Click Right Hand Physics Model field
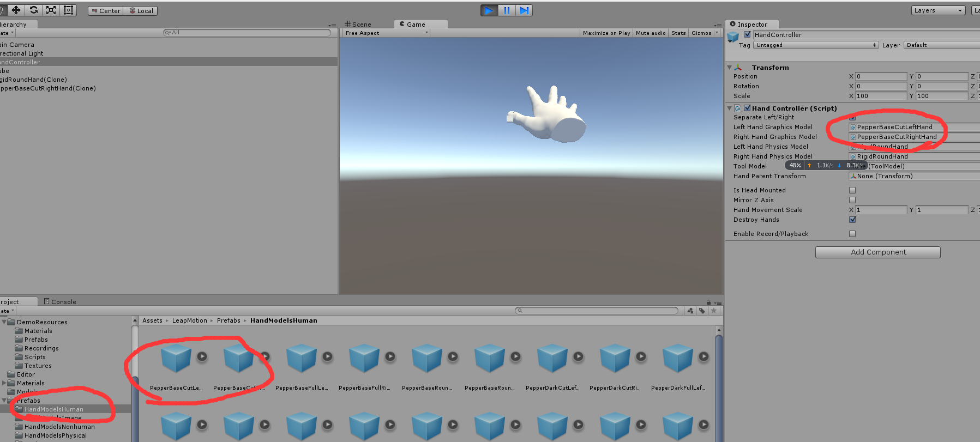This screenshot has width=980, height=442. coord(914,156)
